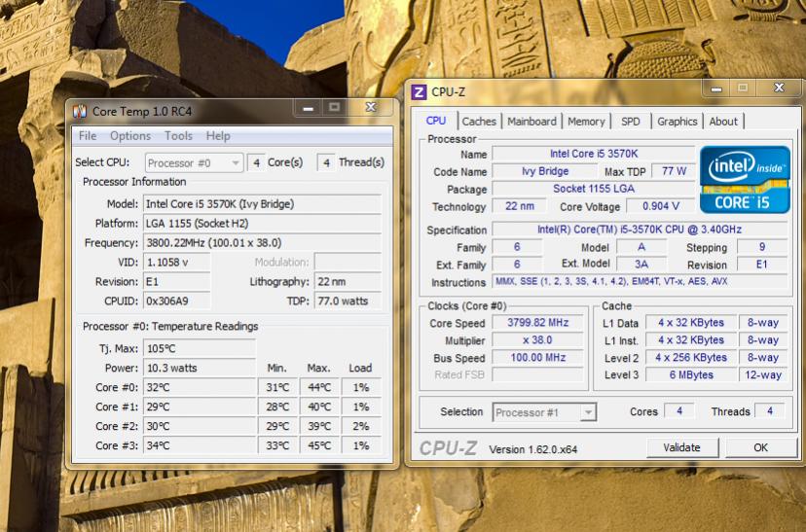Screen dimensions: 806x532
Task: Open the File menu in Core Temp
Action: point(88,136)
